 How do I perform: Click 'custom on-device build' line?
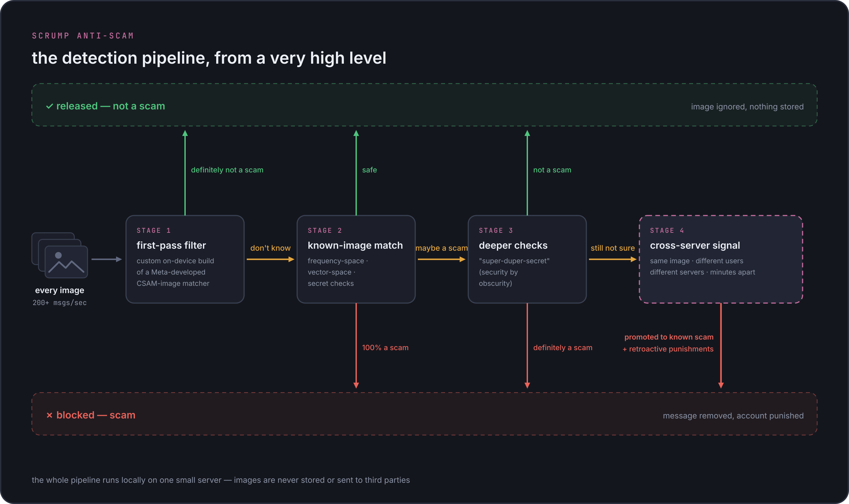(175, 261)
